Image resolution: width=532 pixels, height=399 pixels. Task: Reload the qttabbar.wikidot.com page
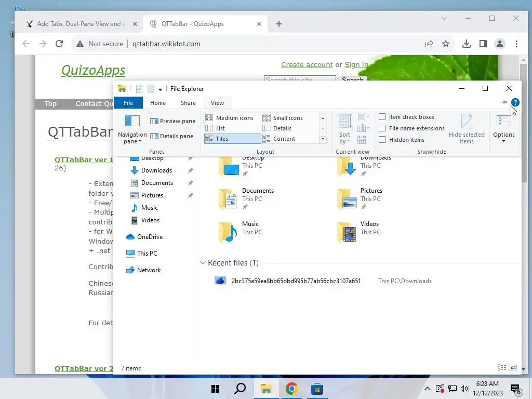click(59, 44)
